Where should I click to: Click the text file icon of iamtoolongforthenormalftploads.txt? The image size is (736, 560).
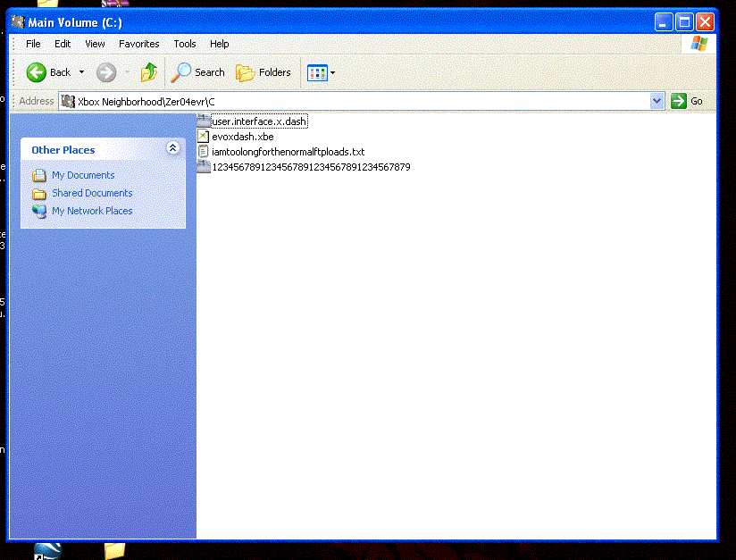[x=204, y=152]
